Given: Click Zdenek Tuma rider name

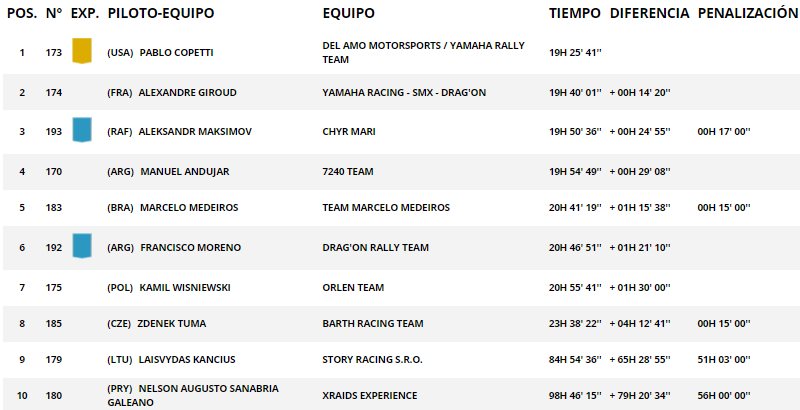Looking at the screenshot, I should [171, 324].
